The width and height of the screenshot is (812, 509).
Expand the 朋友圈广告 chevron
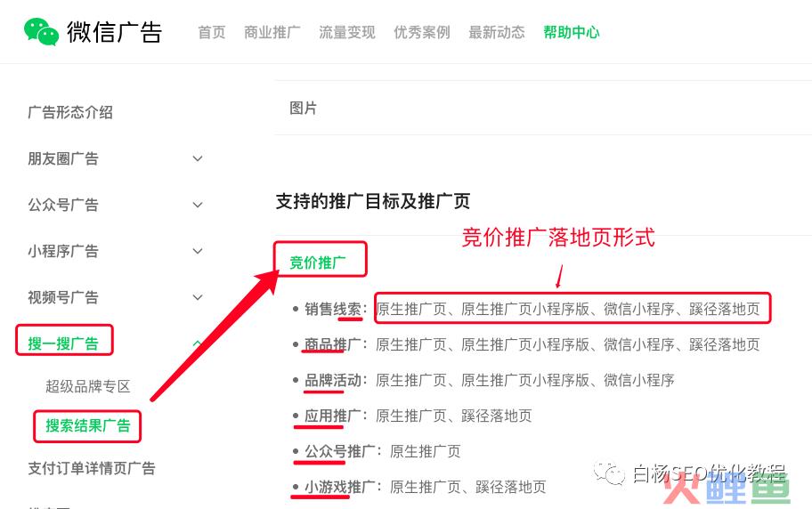tap(198, 158)
